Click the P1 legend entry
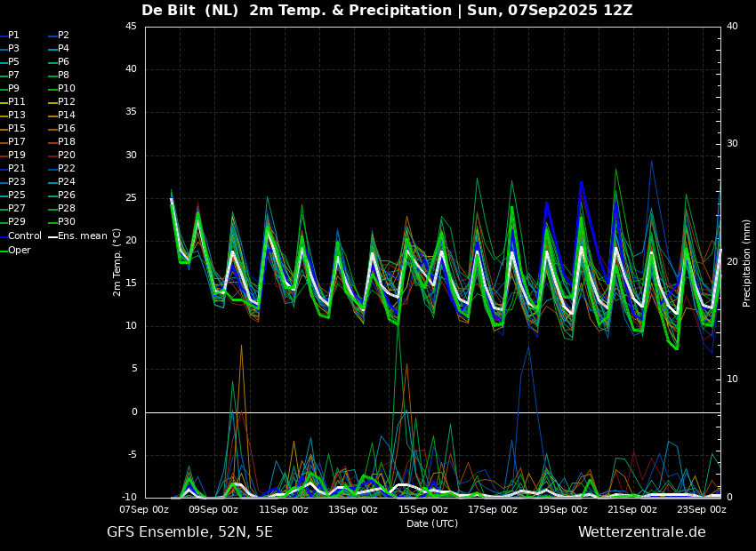Viewport: 756px width, 551px height. point(10,36)
